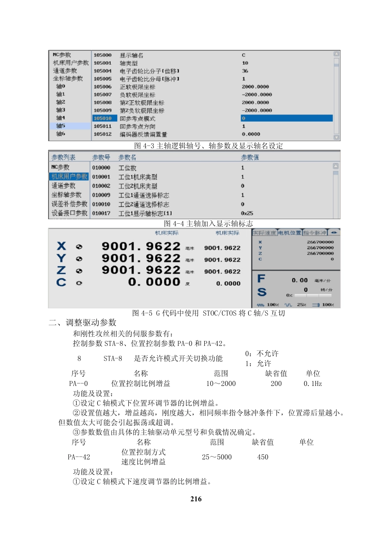Viewport: 392px width, 537px height.
Task: Click the C axis status indicator icon
Action: click(79, 283)
